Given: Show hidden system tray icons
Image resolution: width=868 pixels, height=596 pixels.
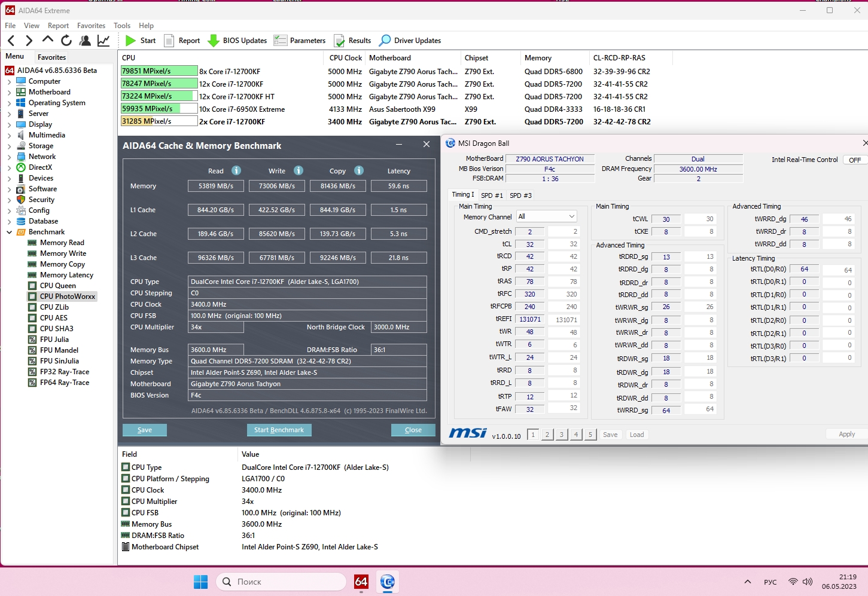Looking at the screenshot, I should click(x=748, y=582).
